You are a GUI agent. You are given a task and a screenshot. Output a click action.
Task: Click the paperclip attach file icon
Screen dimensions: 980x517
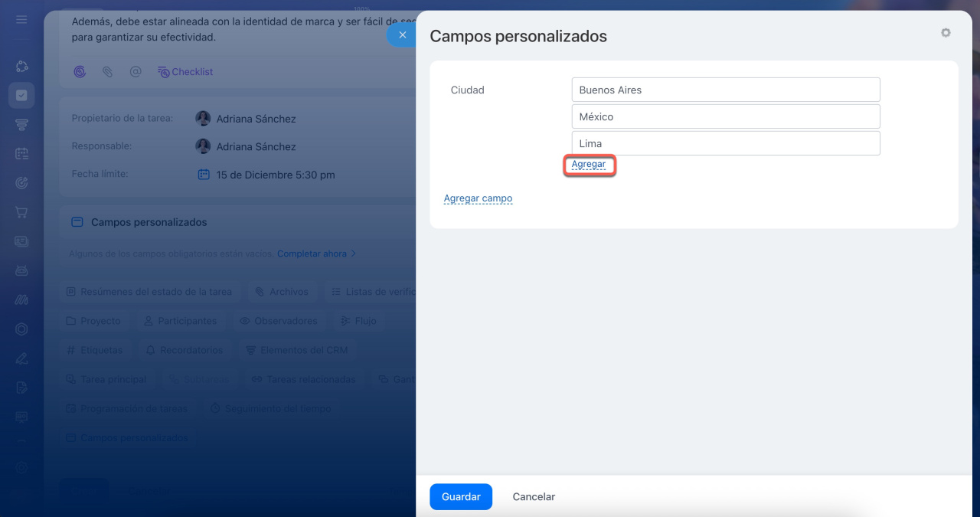(x=108, y=72)
